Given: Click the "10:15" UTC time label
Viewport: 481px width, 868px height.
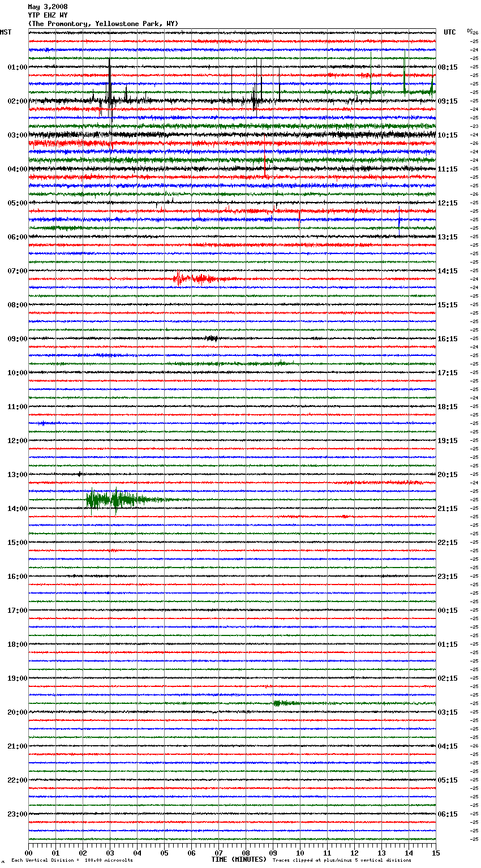Looking at the screenshot, I should (x=448, y=135).
